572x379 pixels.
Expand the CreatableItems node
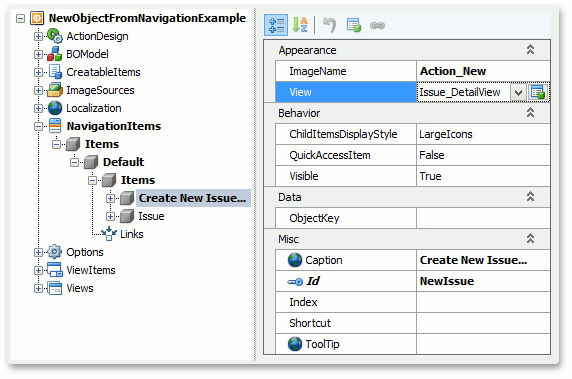point(38,72)
